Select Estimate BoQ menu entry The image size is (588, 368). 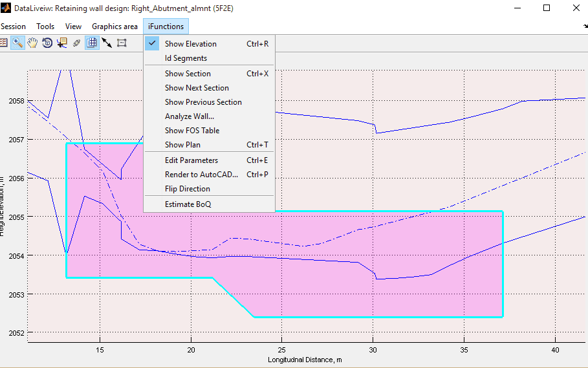pos(188,204)
